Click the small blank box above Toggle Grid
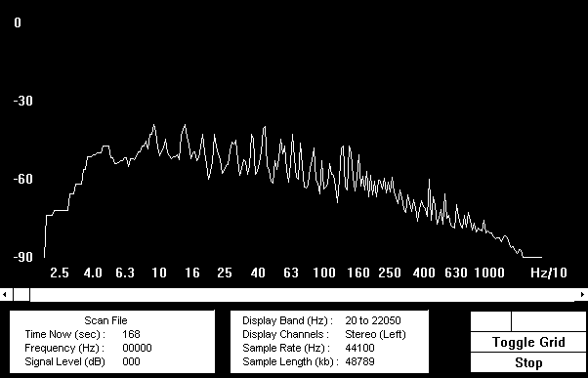 [491, 321]
